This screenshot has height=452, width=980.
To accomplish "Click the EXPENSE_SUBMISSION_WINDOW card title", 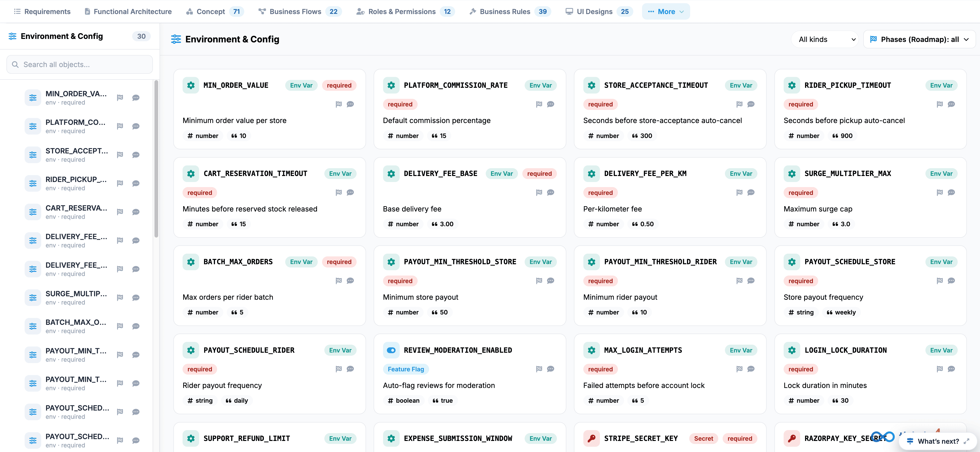I will 458,439.
